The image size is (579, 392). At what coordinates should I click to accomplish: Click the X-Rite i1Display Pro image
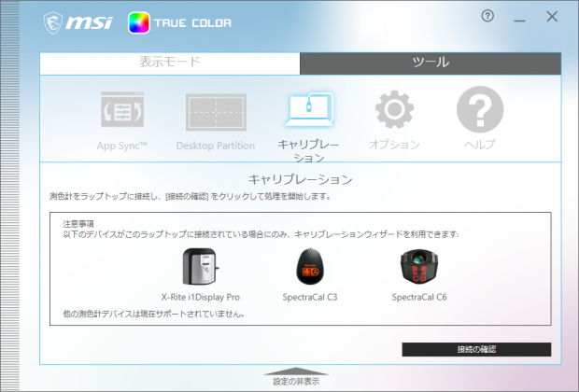click(201, 266)
